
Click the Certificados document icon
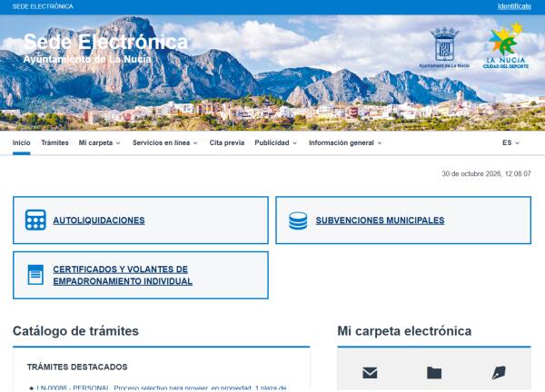(x=35, y=275)
